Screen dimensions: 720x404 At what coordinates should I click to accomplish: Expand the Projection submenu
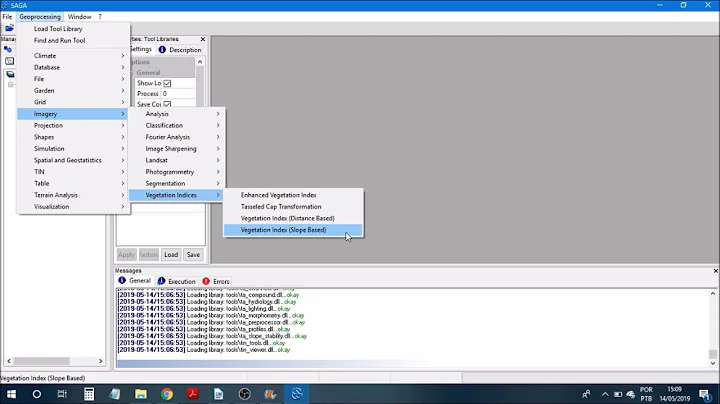[73, 125]
